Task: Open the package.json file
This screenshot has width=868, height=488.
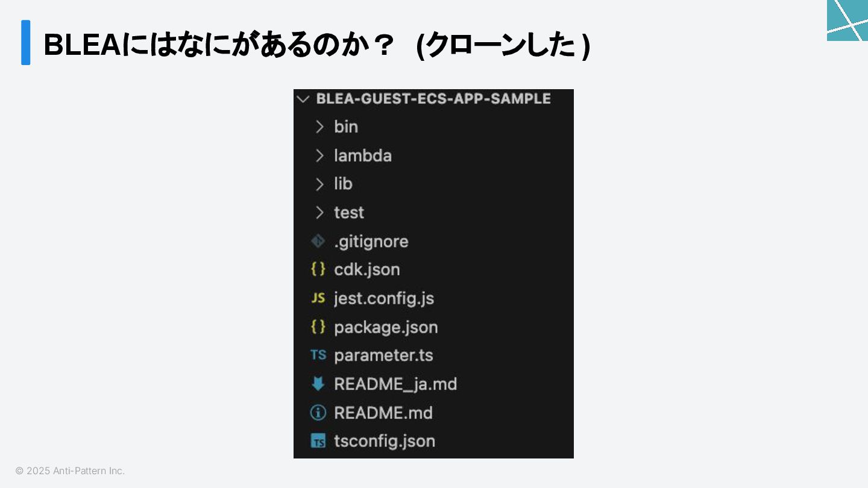Action: pyautogui.click(x=386, y=327)
